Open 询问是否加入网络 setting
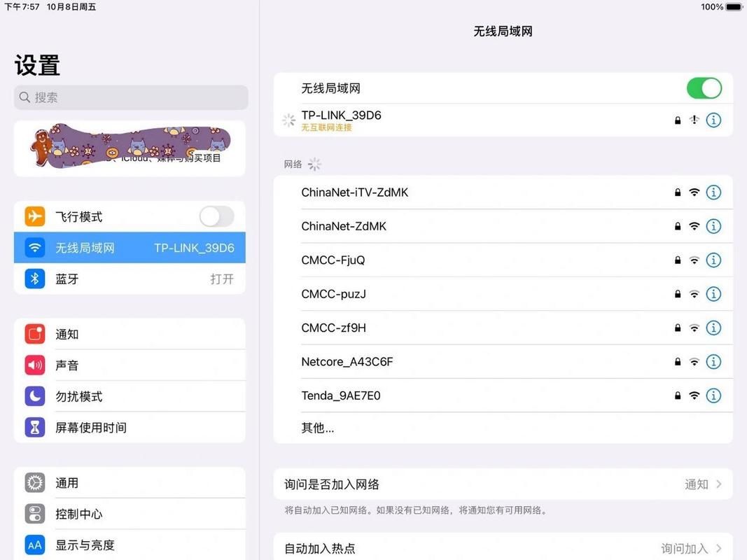This screenshot has height=560, width=747. pyautogui.click(x=503, y=484)
